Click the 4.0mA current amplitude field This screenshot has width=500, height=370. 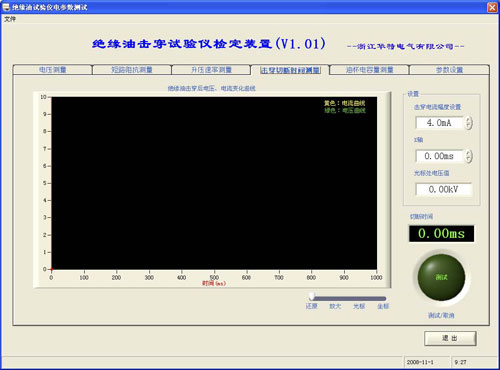[x=439, y=123]
